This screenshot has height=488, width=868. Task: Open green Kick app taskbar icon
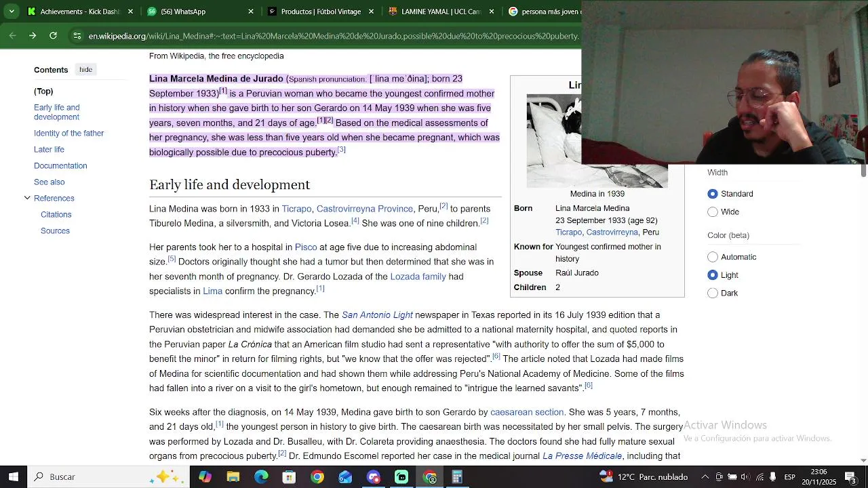click(401, 477)
